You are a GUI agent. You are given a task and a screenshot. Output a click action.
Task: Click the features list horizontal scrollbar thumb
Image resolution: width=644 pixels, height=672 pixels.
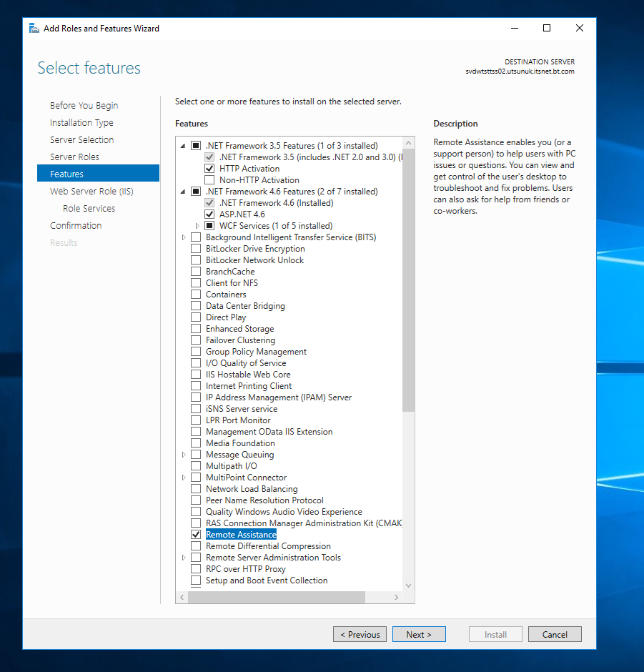[277, 597]
